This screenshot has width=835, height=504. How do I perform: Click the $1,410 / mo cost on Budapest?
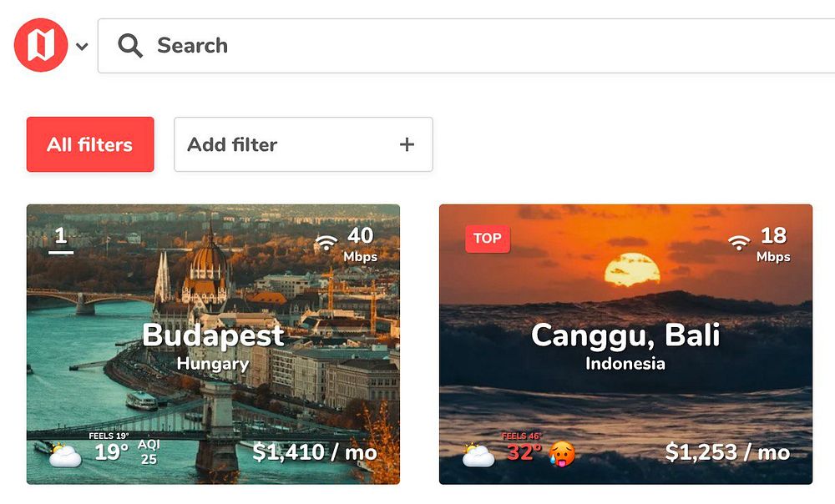pos(315,453)
